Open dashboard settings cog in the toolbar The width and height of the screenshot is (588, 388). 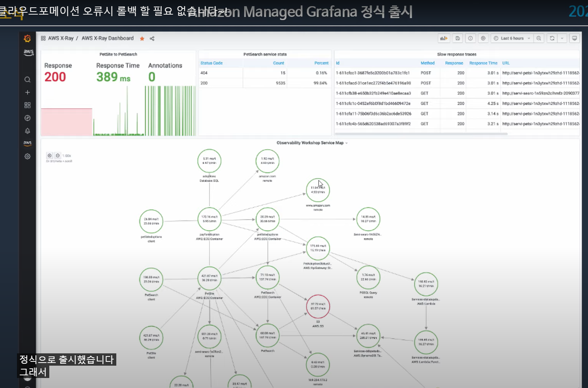[x=483, y=38]
